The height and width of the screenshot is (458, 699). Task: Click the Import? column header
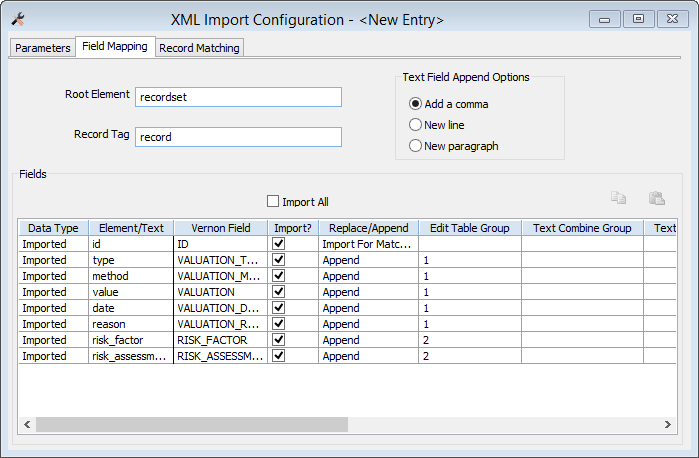point(293,228)
